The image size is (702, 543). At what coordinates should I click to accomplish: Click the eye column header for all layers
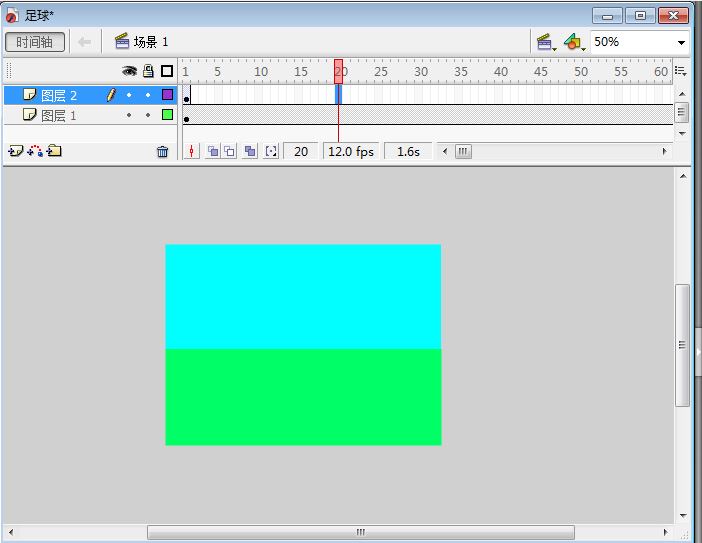pyautogui.click(x=129, y=71)
